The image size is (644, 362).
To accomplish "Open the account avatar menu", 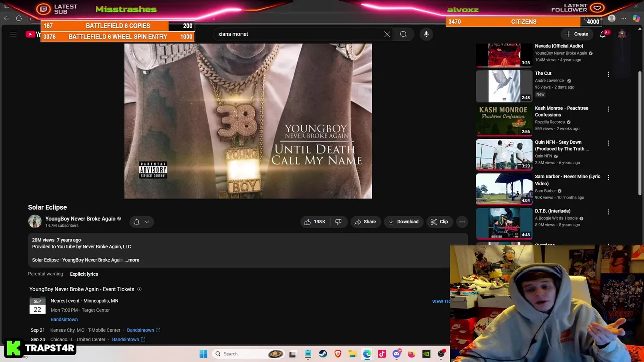I will [622, 34].
